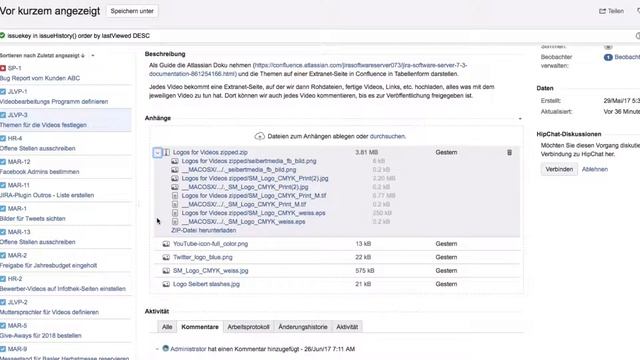The height and width of the screenshot is (360, 640).
Task: Click the zip archive icon beside Logos for Videos zipped.zip
Action: [167, 152]
